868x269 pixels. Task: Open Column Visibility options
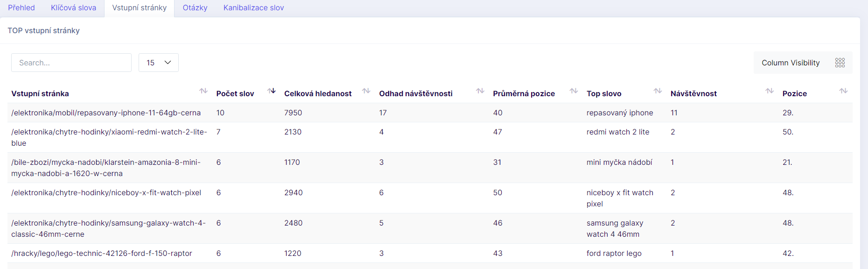(x=803, y=63)
